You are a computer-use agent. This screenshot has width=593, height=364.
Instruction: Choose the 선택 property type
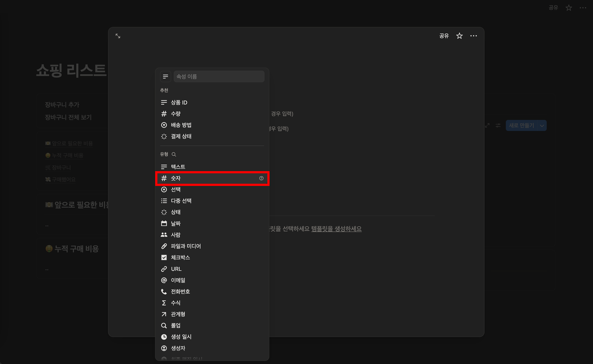coord(176,190)
